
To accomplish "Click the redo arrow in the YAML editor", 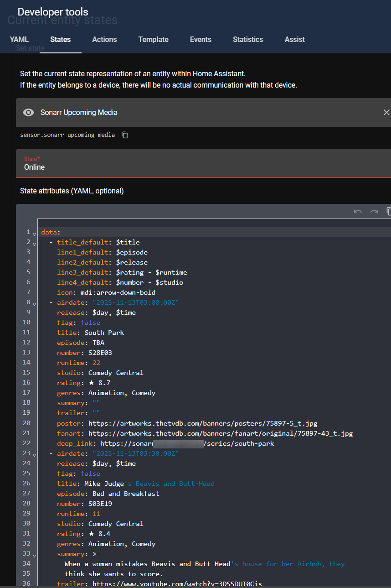I will point(374,211).
